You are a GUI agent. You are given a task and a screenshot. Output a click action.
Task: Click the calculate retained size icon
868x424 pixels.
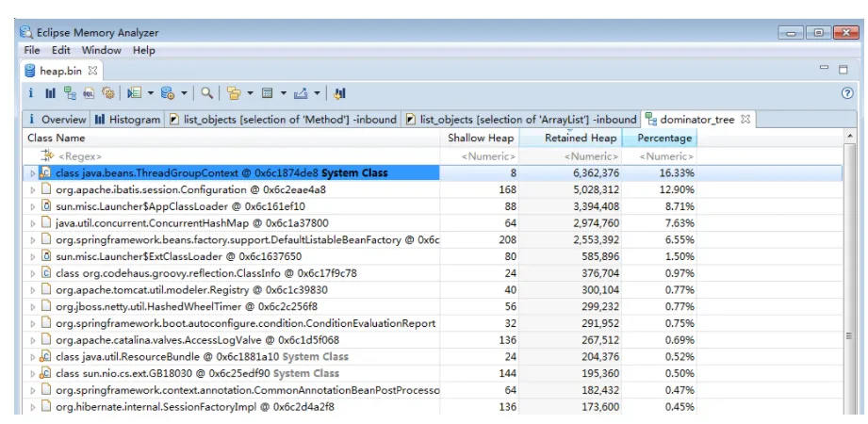pos(268,93)
